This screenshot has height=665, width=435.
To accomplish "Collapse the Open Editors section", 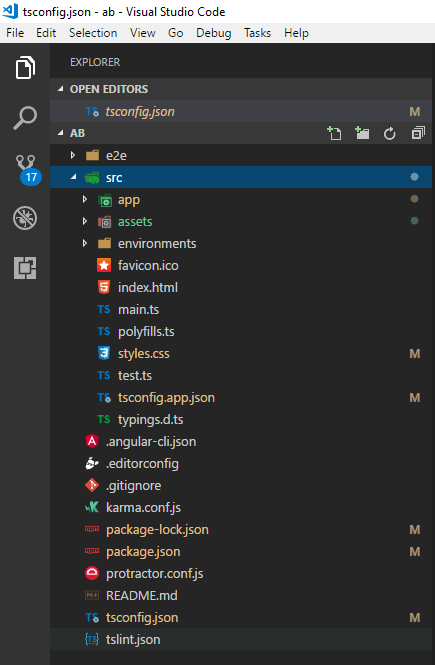I will [x=61, y=89].
